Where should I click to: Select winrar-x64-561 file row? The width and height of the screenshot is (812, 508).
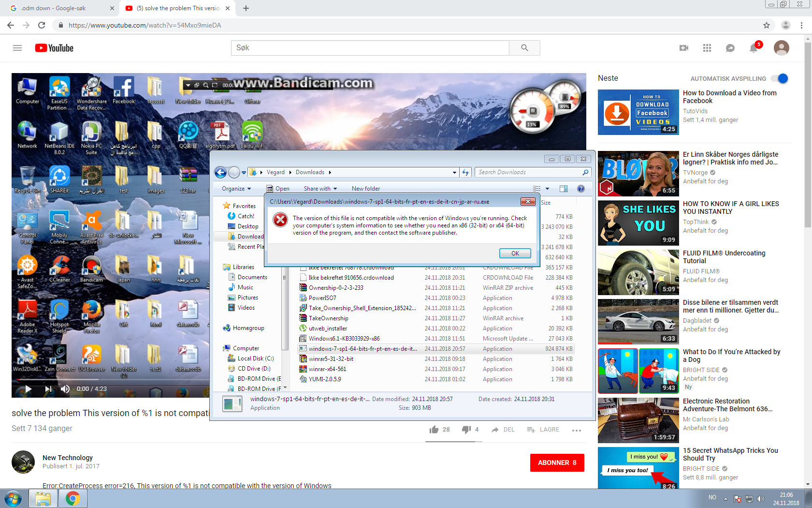(436, 369)
